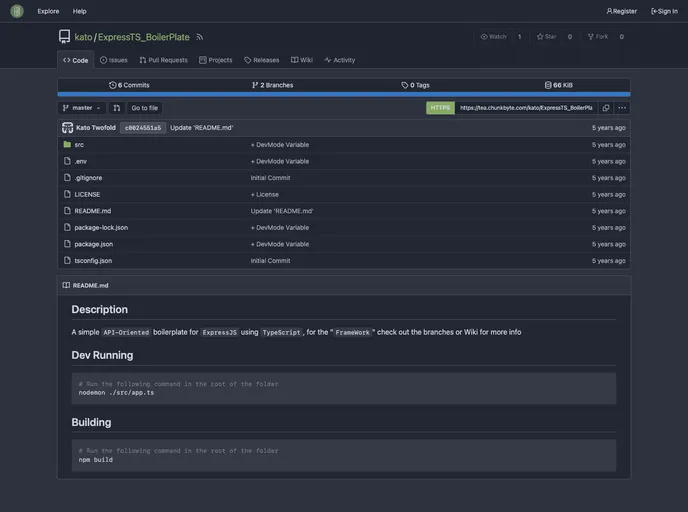Select the HTTPS clone protocol button
Image resolution: width=688 pixels, height=512 pixels.
(x=440, y=108)
